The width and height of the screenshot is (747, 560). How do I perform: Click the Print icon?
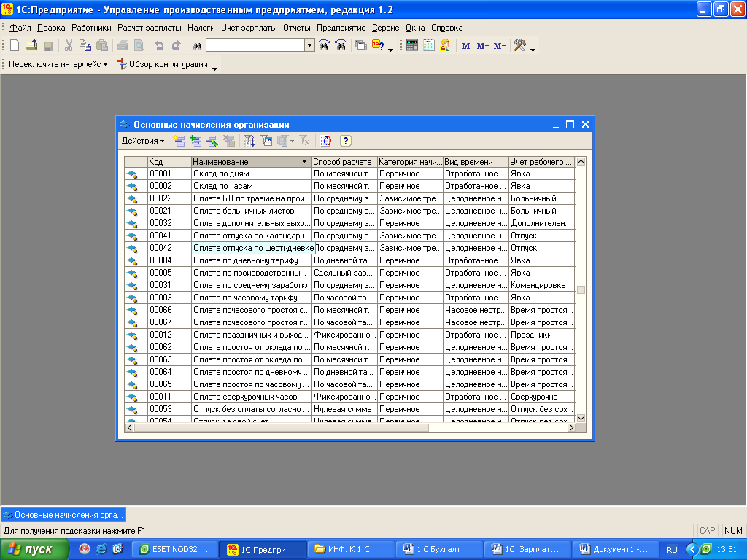pos(123,46)
